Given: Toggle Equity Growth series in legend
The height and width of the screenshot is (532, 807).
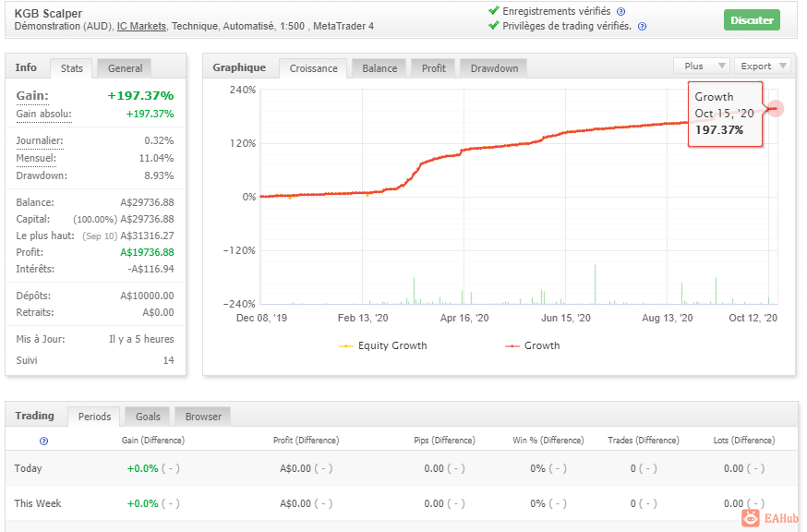Looking at the screenshot, I should tap(383, 345).
